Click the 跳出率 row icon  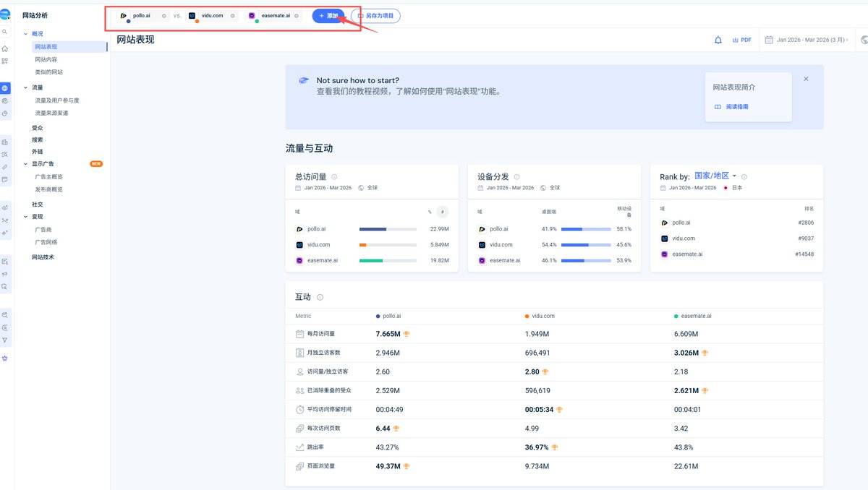coord(300,447)
